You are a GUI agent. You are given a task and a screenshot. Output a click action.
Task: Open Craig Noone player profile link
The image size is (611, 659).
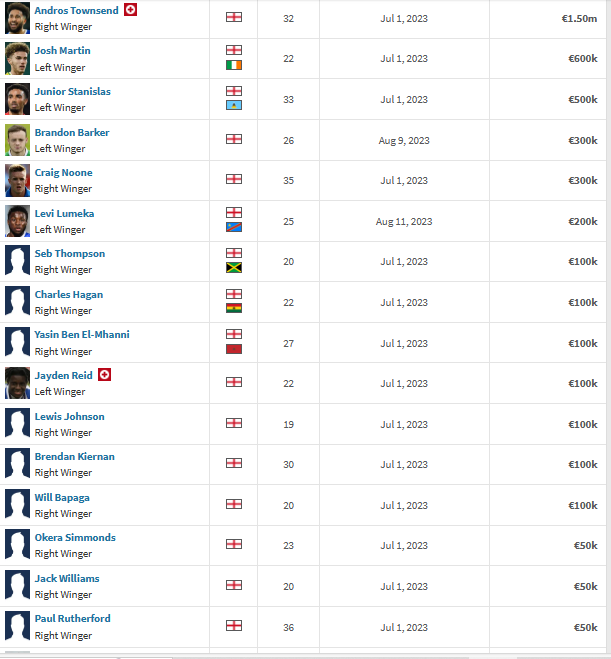tap(63, 173)
